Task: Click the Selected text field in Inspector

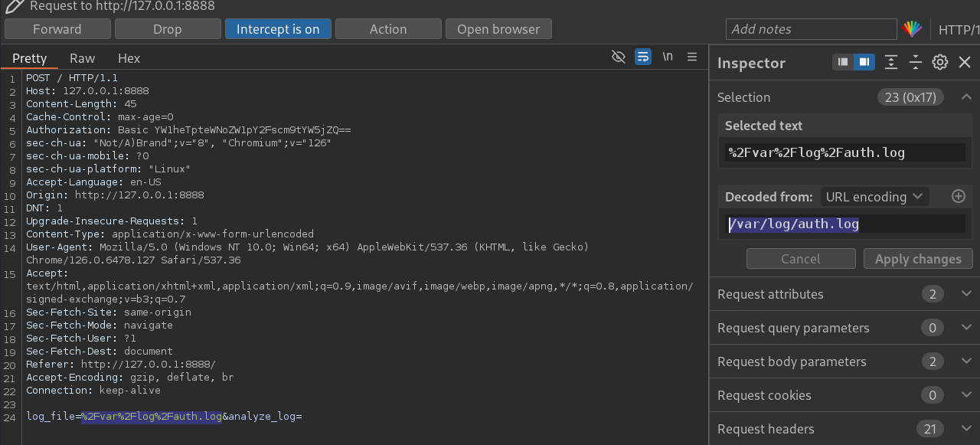Action: click(845, 152)
